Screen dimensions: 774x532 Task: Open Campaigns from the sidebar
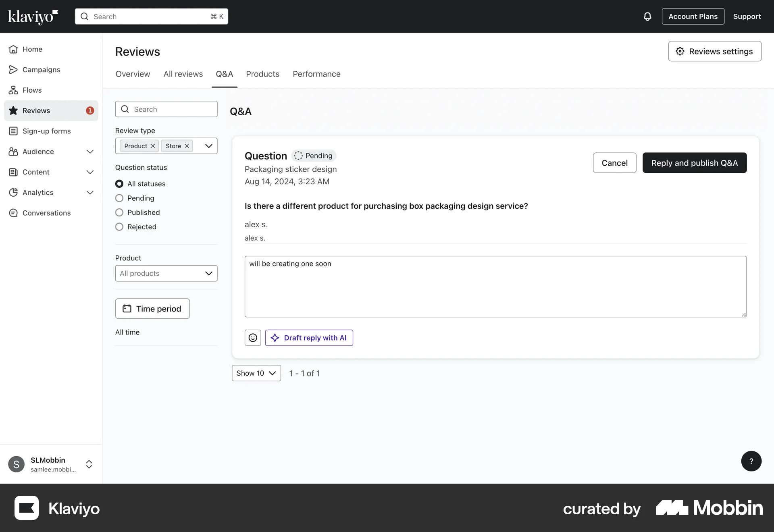point(41,70)
